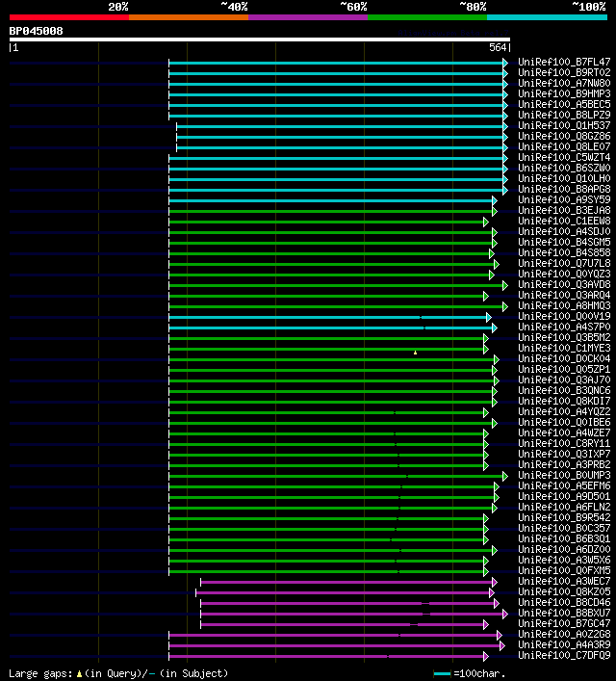This screenshot has height=681, width=616.
Task: Select the UniRef100_Q7U7L8 label
Action: 564,264
